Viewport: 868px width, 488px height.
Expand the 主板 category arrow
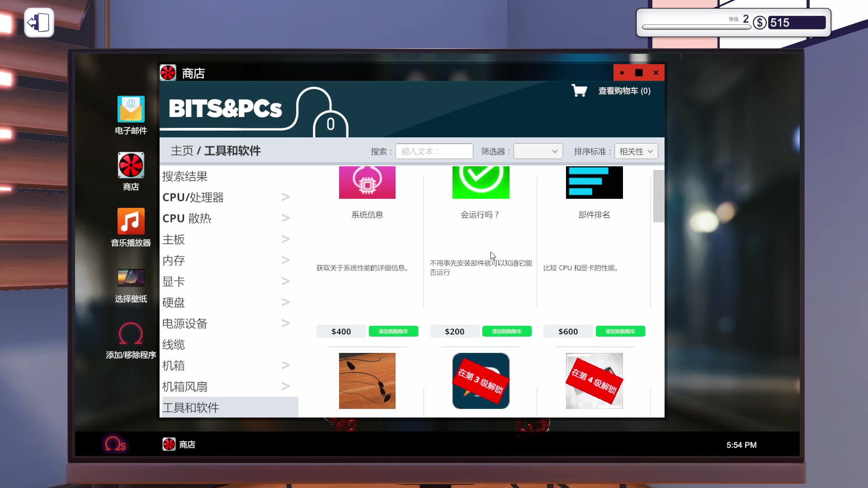[285, 239]
